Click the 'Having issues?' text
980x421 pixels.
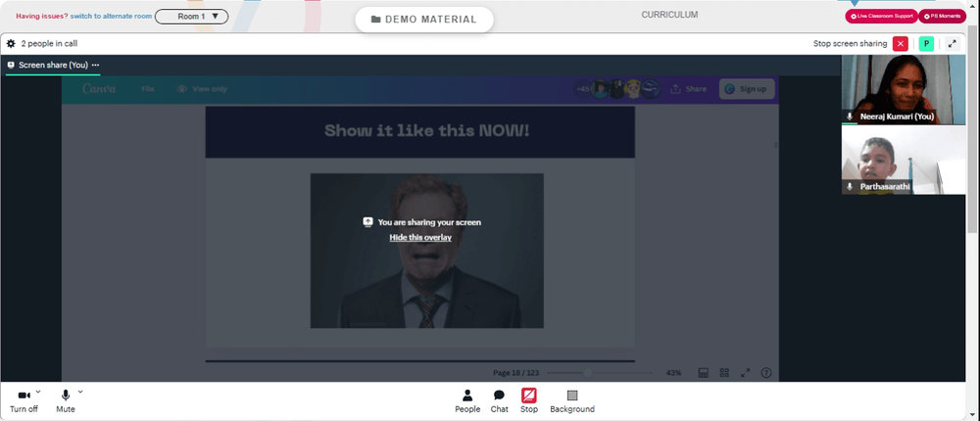[42, 17]
